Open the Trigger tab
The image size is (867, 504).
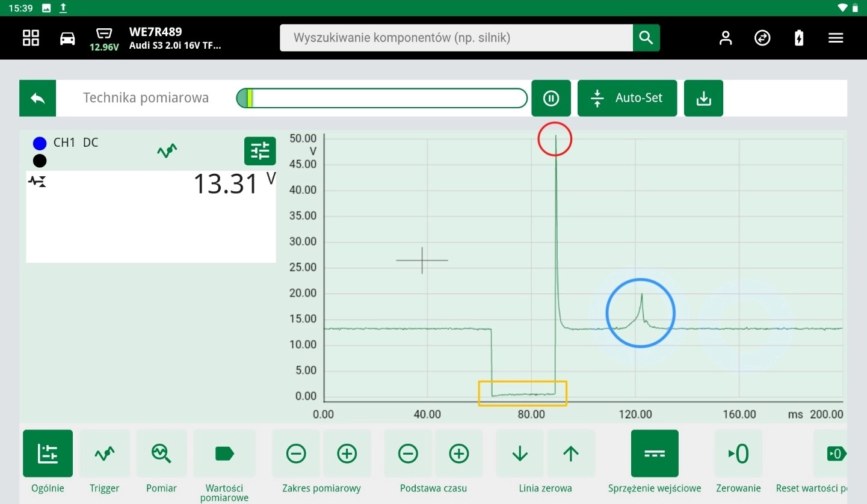click(x=105, y=453)
